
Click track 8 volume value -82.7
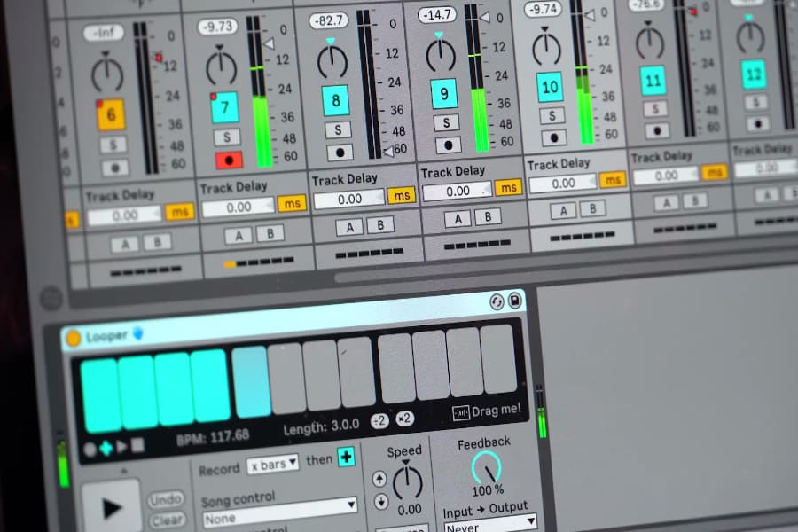coord(329,21)
